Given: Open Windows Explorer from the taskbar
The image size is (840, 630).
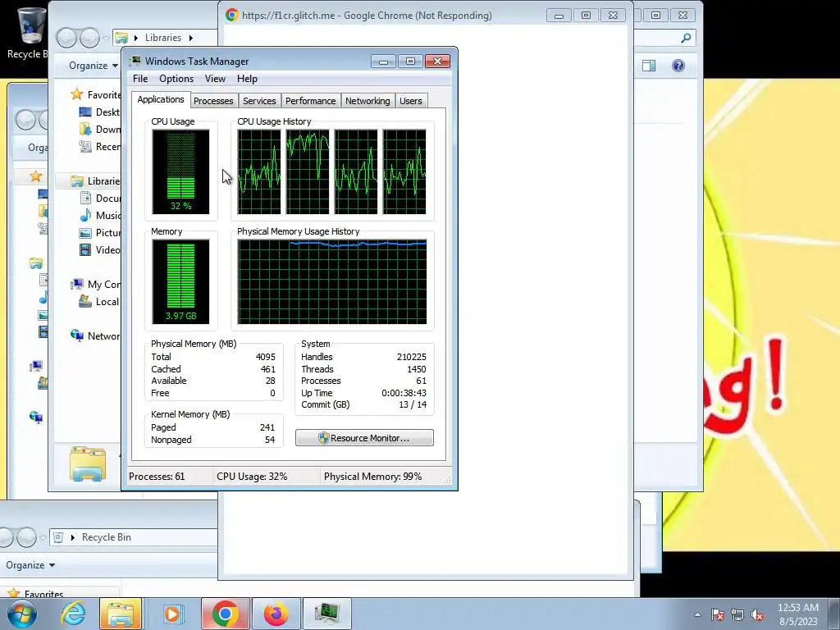Looking at the screenshot, I should (x=120, y=614).
